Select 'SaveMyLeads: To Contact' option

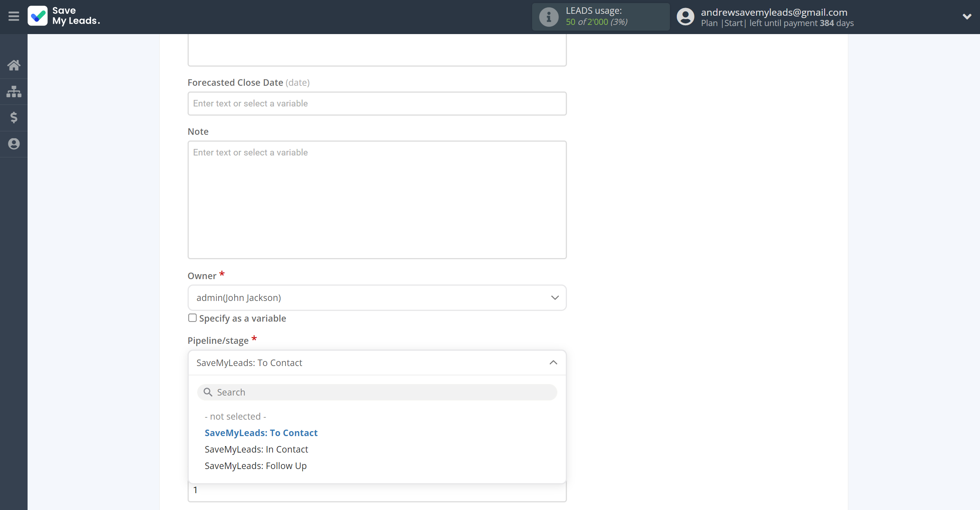coord(261,433)
